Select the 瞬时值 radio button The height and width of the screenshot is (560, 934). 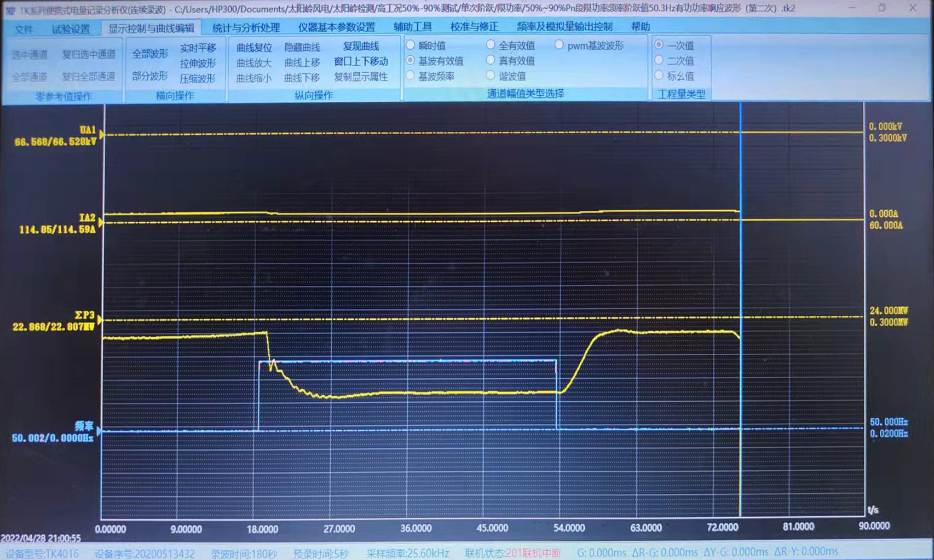click(x=411, y=45)
